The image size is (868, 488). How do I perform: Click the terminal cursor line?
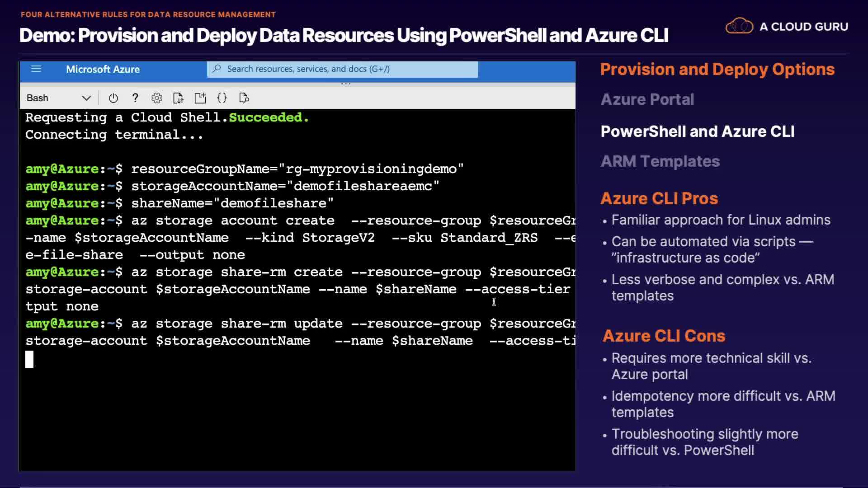(x=29, y=359)
